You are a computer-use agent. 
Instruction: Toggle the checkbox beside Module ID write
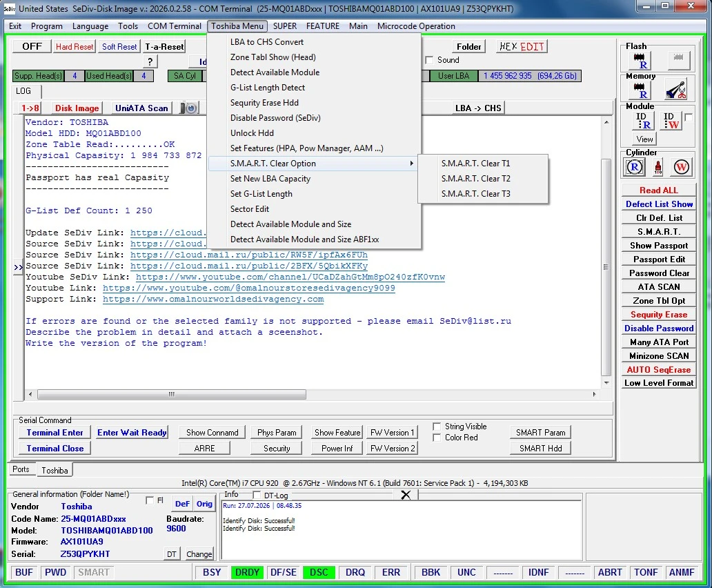pos(689,117)
